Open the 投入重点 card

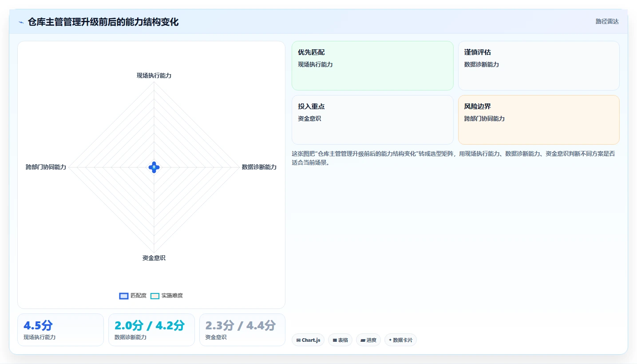[x=372, y=120]
